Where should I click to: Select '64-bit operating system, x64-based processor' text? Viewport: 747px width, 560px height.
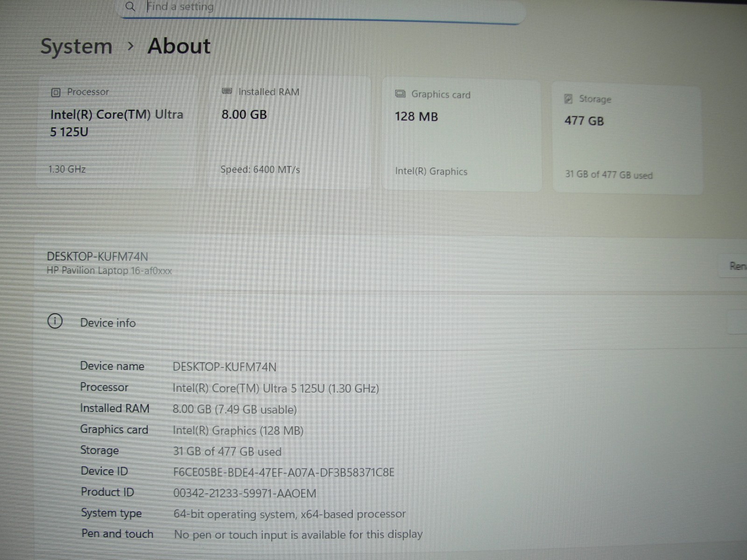(289, 514)
